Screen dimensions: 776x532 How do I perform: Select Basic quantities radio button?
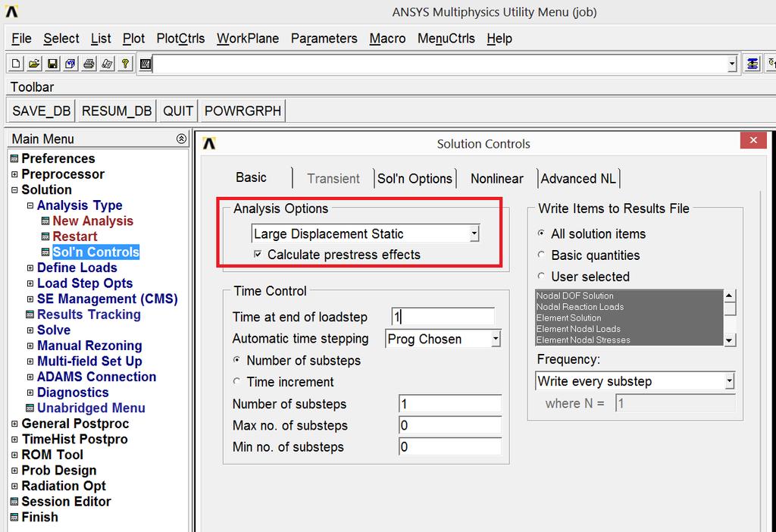pos(541,255)
